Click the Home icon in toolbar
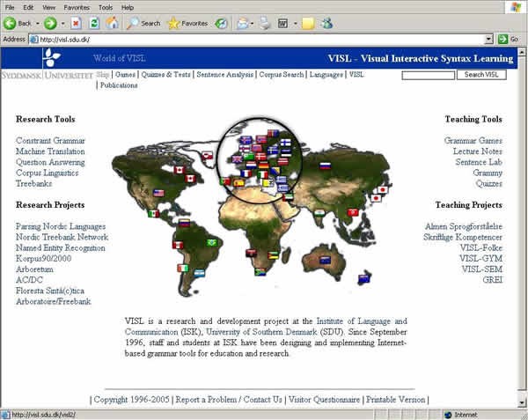This screenshot has width=528, height=420. point(113,23)
